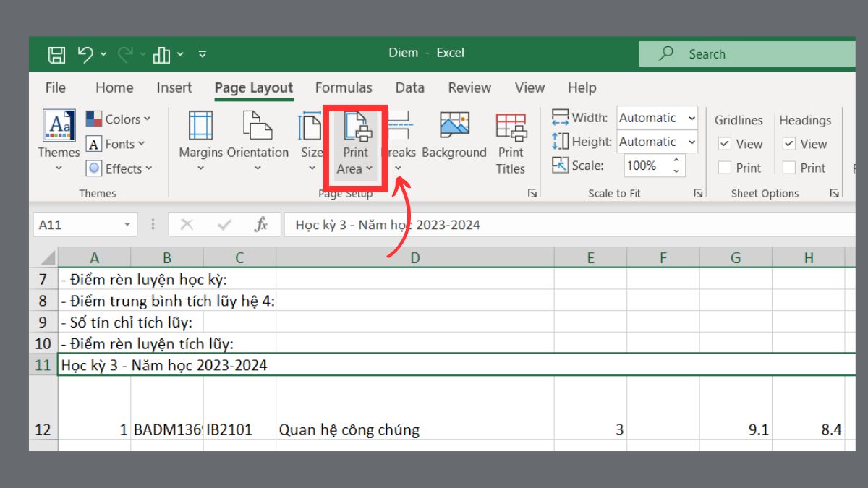Open the Help tab
The image size is (868, 488).
click(x=582, y=87)
